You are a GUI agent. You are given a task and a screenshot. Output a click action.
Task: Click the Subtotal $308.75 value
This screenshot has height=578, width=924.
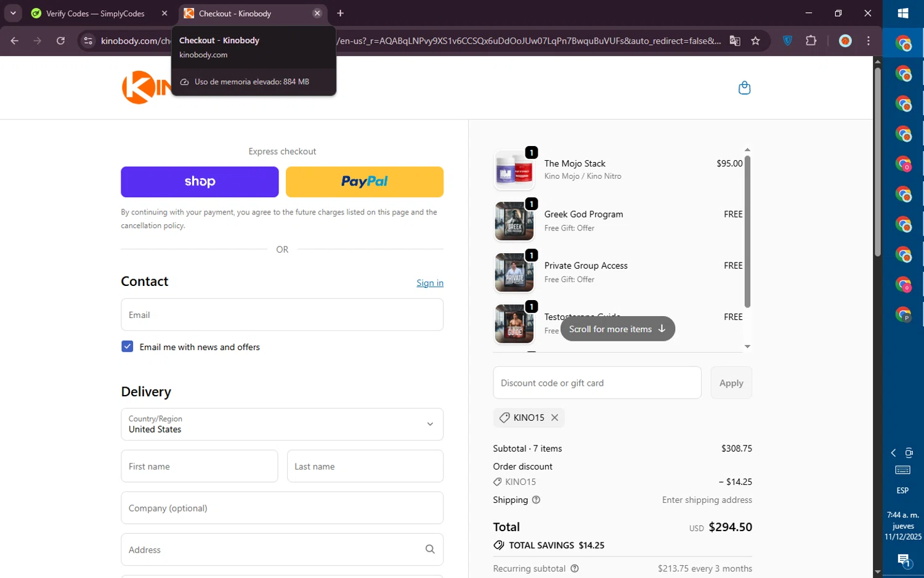point(737,449)
